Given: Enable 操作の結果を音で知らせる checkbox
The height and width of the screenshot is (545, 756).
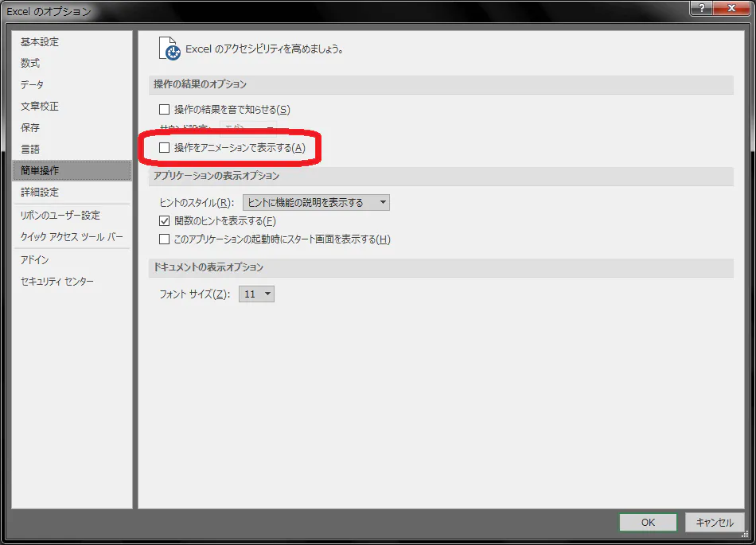Looking at the screenshot, I should [x=165, y=109].
